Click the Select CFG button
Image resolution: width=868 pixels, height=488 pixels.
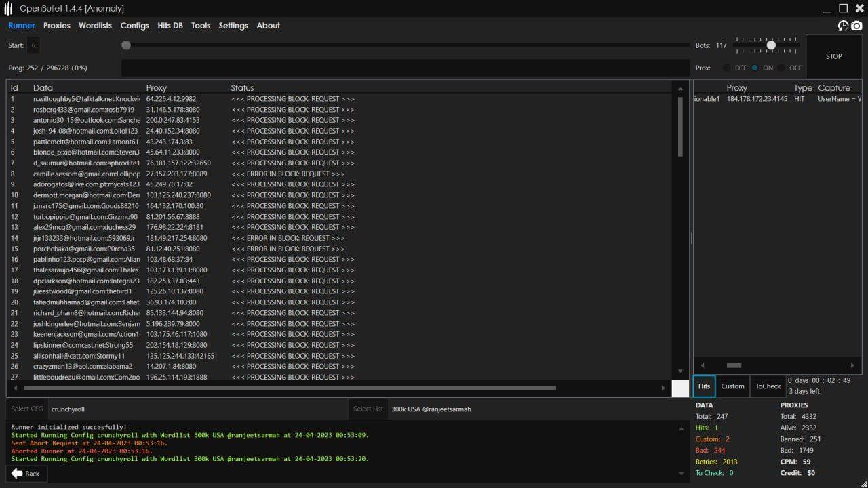click(x=27, y=409)
